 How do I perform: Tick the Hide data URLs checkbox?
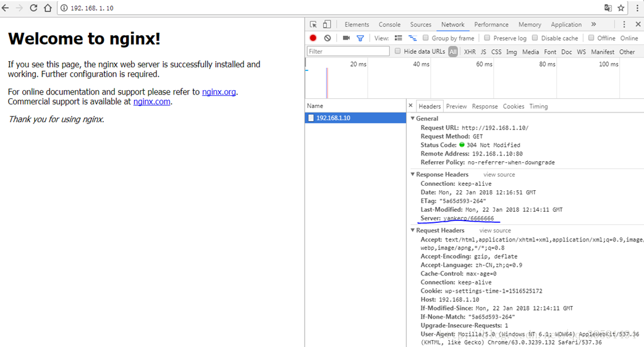(398, 52)
